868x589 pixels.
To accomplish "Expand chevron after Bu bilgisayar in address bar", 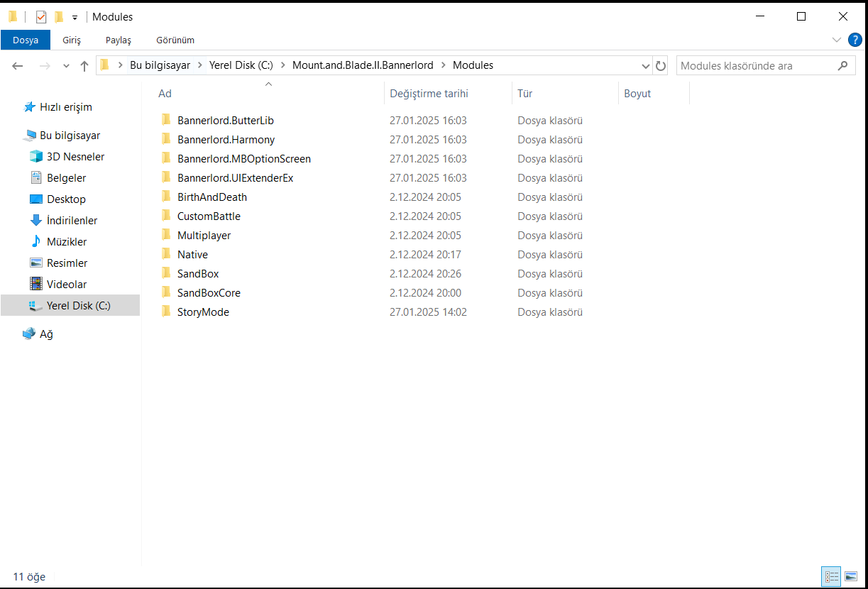I will click(x=199, y=65).
